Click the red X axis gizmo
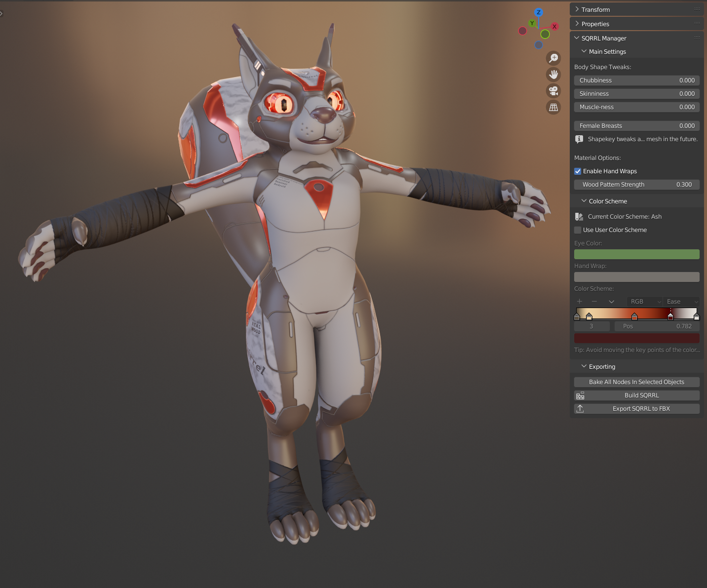The height and width of the screenshot is (588, 707). [x=554, y=27]
